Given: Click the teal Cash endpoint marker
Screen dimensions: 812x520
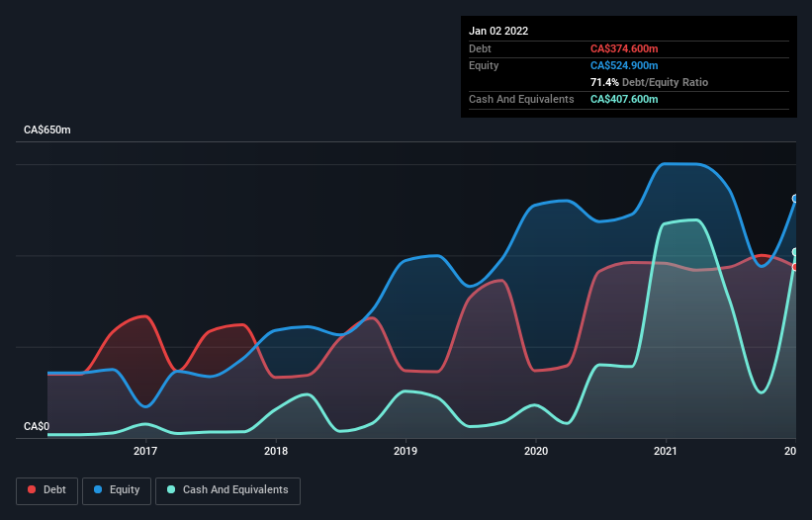Looking at the screenshot, I should tap(795, 252).
